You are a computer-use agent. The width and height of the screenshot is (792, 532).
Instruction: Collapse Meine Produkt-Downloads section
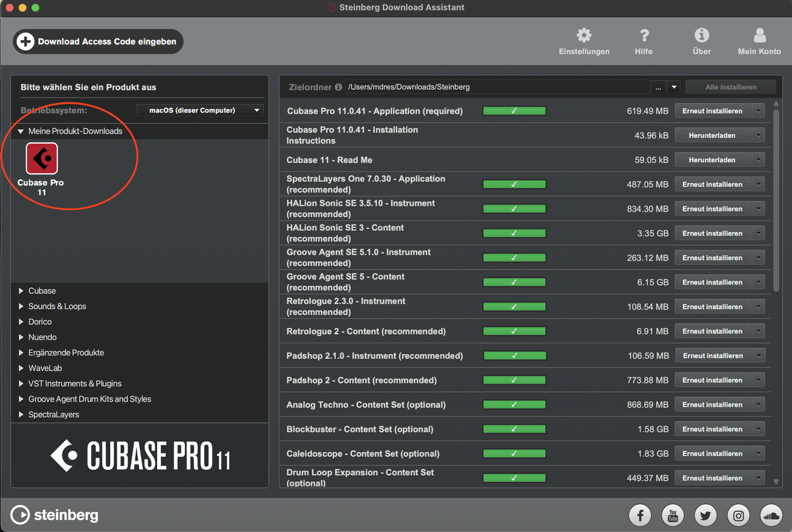(21, 131)
